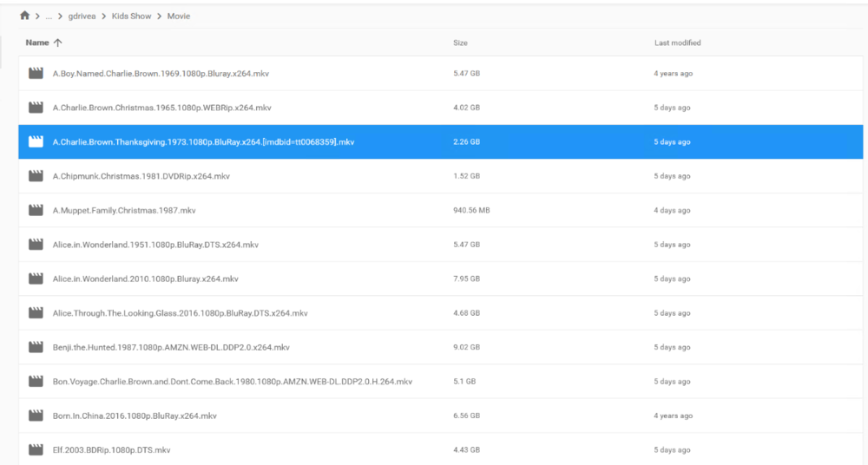Screen dimensions: 868x465
Task: Click "4 years ago" in Born.In.China row
Action: 674,416
